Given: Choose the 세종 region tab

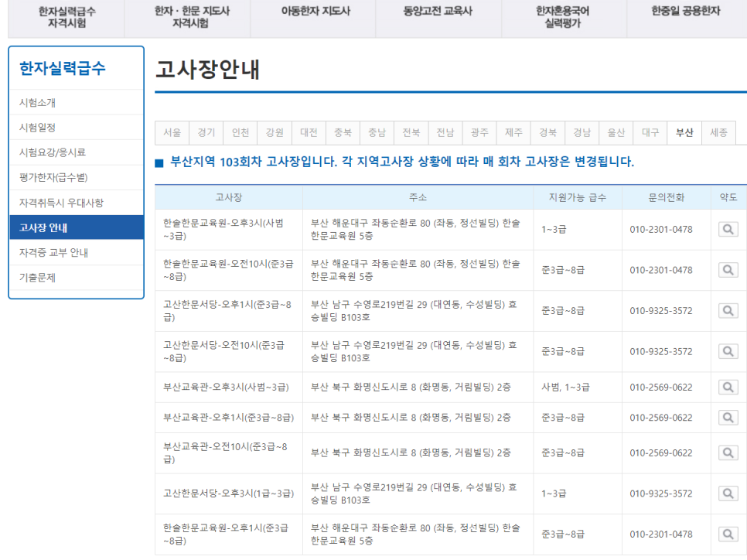Looking at the screenshot, I should [718, 133].
